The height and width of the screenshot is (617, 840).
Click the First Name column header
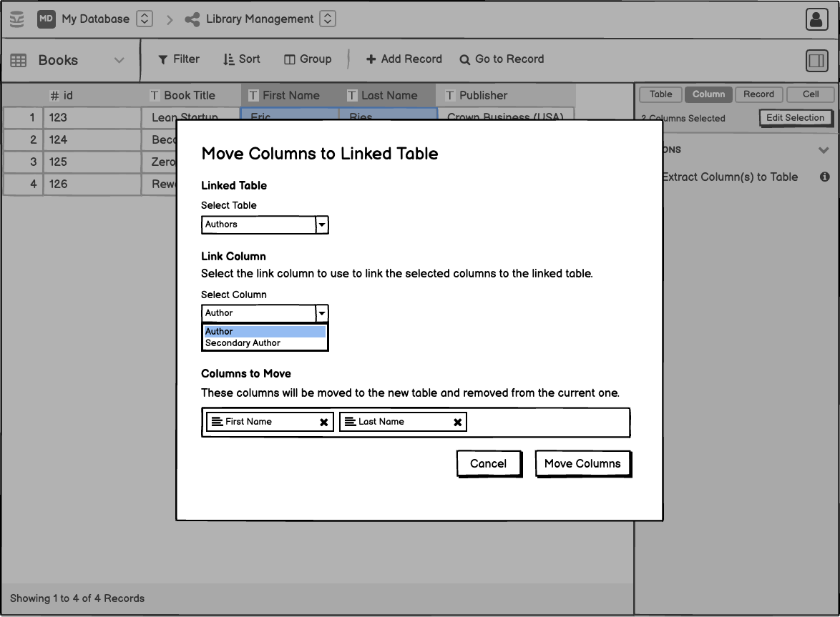[x=290, y=95]
